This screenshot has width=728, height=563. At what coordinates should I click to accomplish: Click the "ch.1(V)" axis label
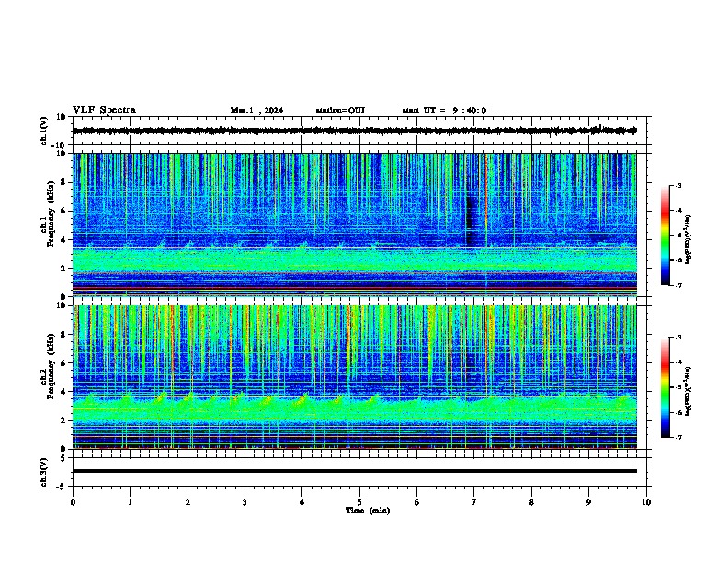44,131
